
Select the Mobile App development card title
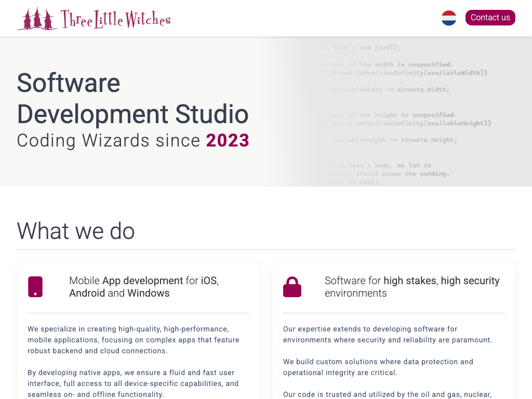(x=144, y=287)
